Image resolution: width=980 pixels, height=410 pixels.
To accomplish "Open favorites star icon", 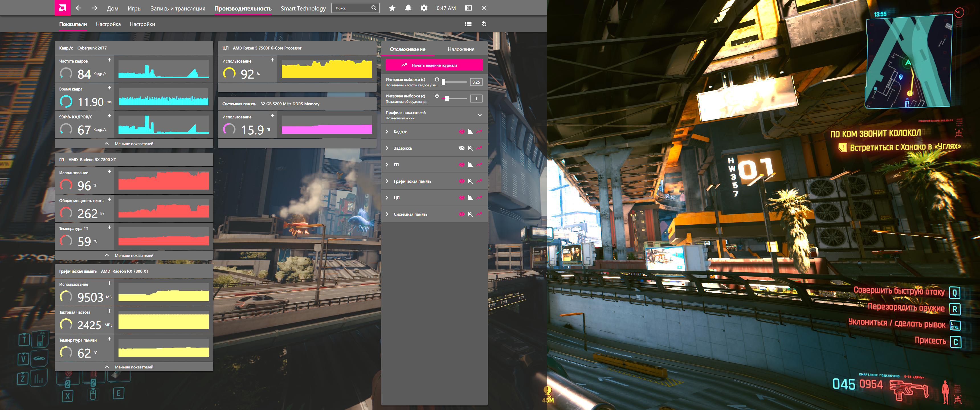I will click(392, 8).
